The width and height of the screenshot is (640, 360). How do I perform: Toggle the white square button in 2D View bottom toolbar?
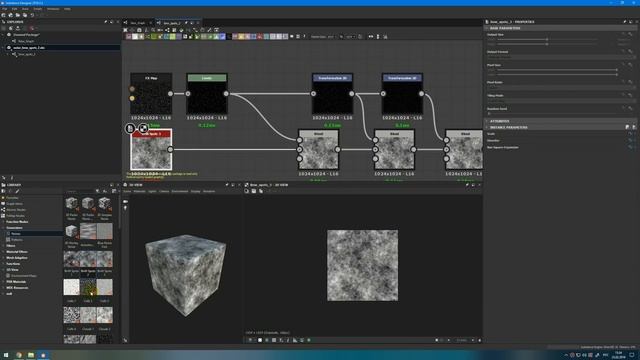point(260,340)
